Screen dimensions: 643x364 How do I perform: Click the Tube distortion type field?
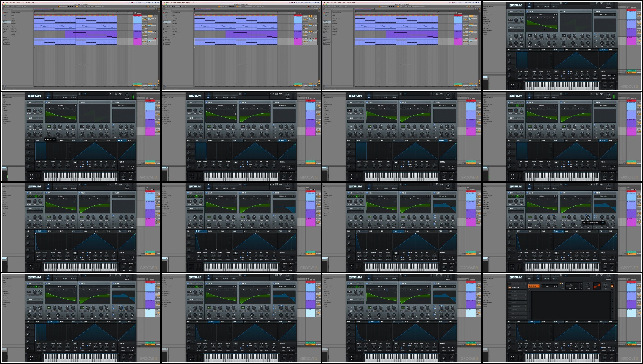(x=548, y=286)
